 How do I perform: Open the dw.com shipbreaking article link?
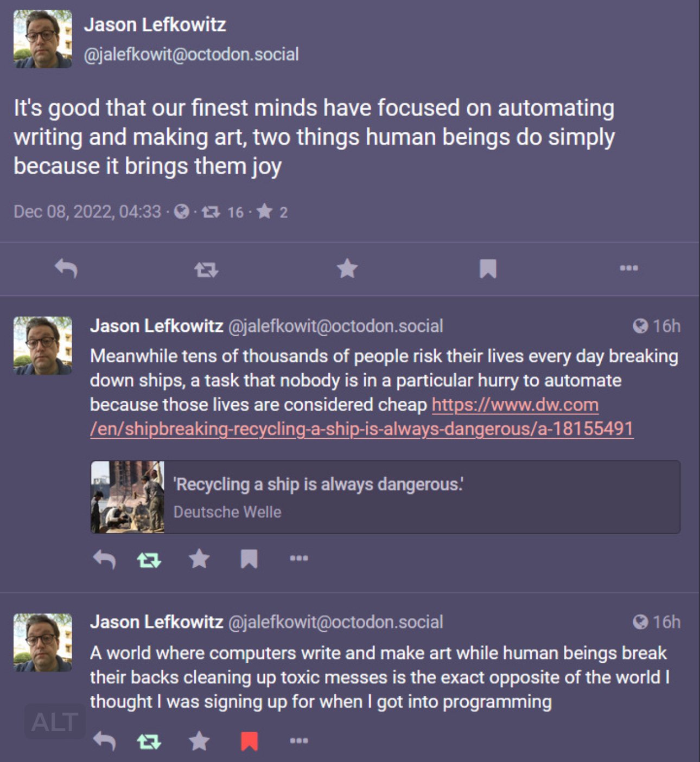361,428
